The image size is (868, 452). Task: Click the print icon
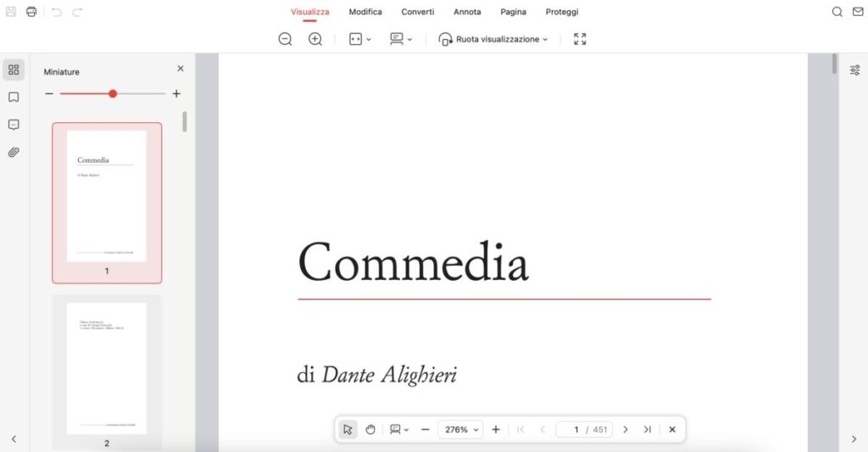[31, 12]
